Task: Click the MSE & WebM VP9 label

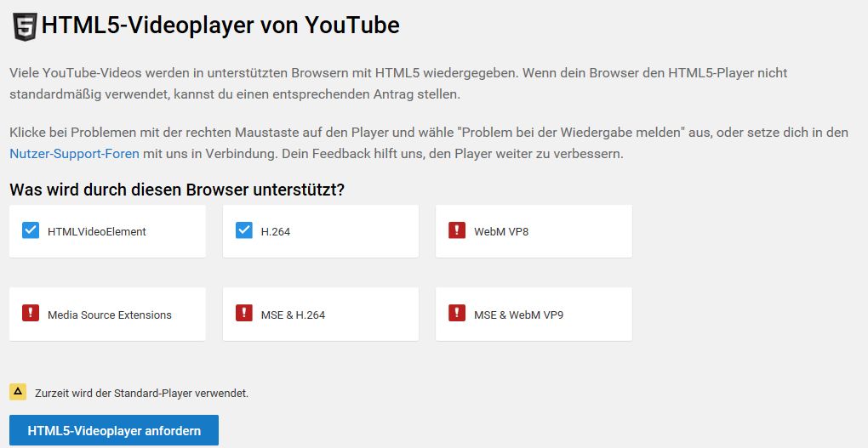Action: pos(519,315)
